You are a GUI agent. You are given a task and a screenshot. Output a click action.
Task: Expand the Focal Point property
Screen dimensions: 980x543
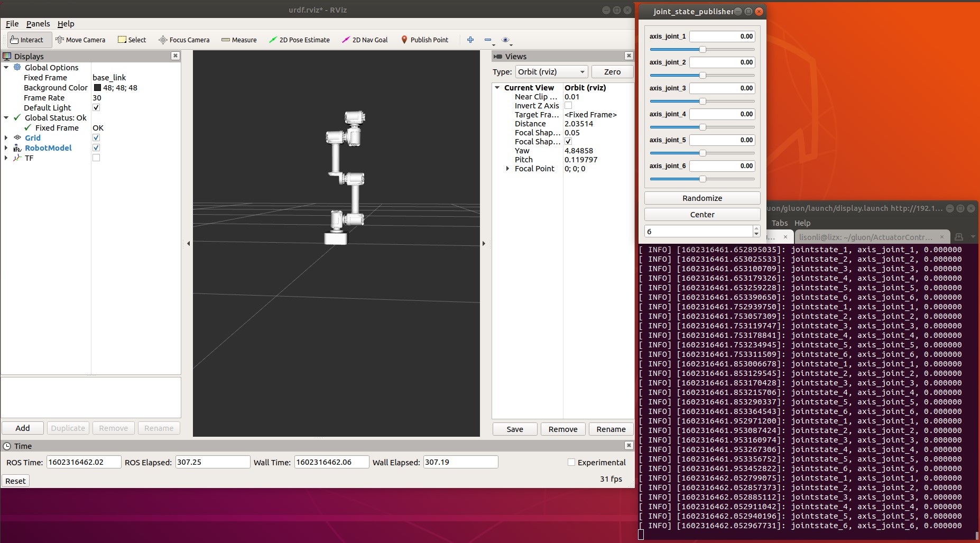click(507, 168)
